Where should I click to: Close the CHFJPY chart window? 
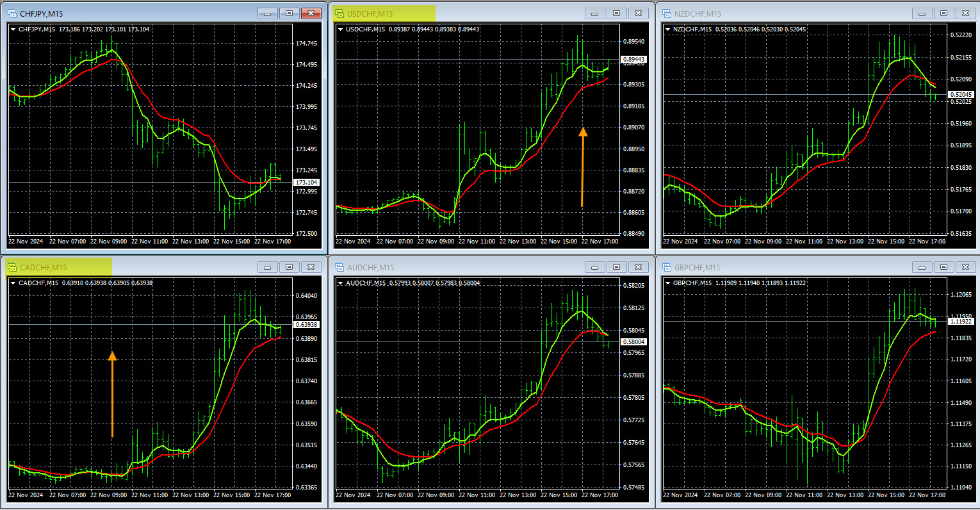[x=311, y=13]
